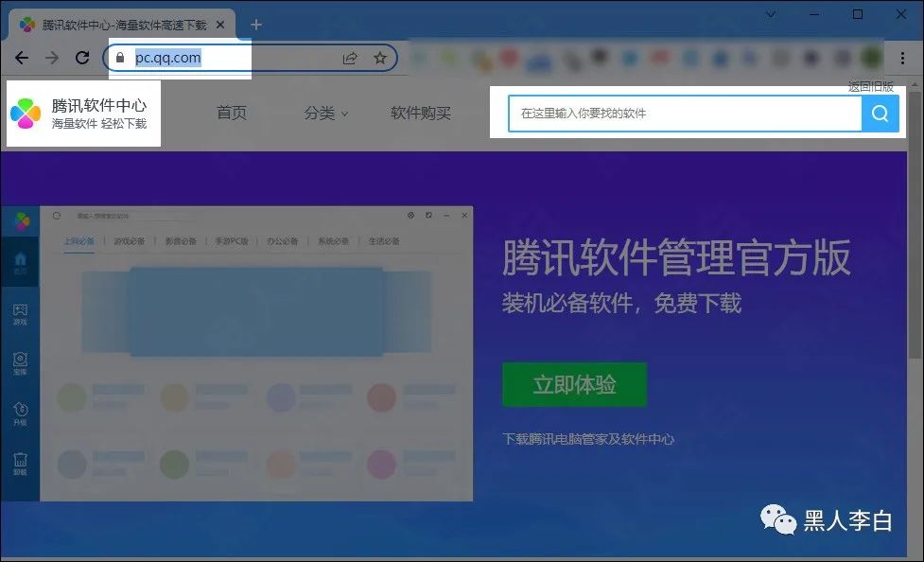924x562 pixels.
Task: Bookmark this page with the star icon
Action: point(380,58)
